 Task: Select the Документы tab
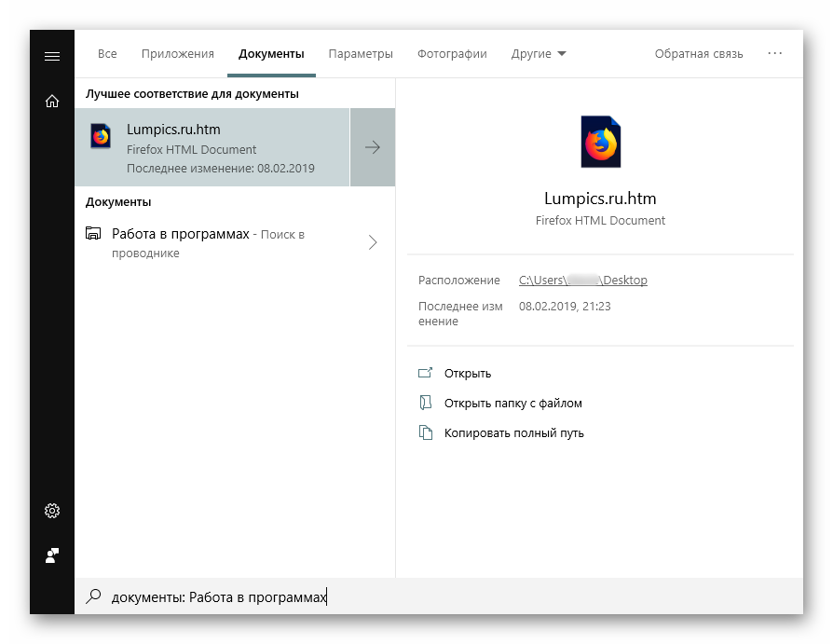tap(271, 54)
